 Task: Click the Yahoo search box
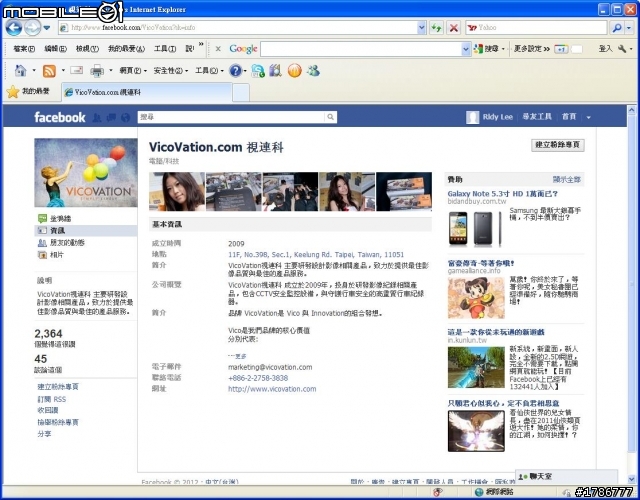point(536,28)
